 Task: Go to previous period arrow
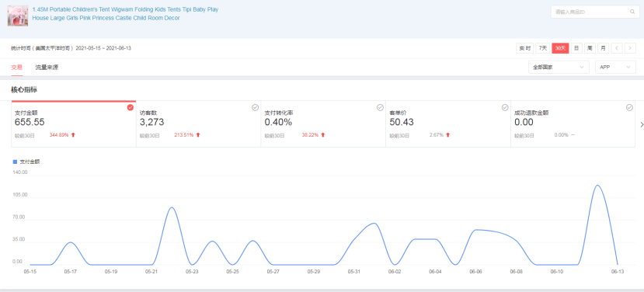(617, 48)
